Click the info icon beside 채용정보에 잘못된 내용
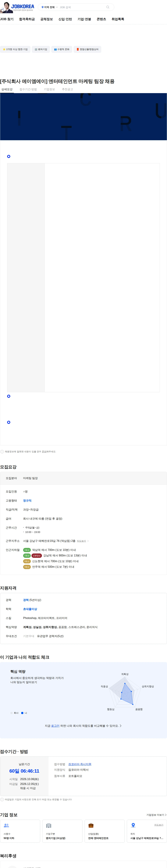 tap(2, 451)
